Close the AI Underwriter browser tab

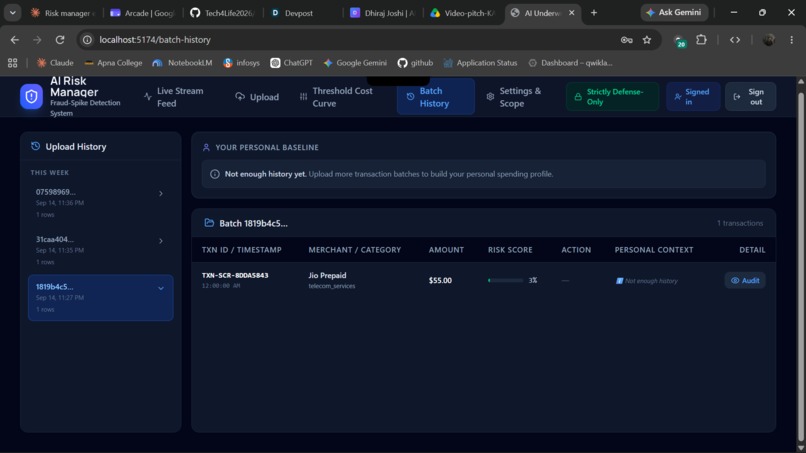pyautogui.click(x=572, y=13)
